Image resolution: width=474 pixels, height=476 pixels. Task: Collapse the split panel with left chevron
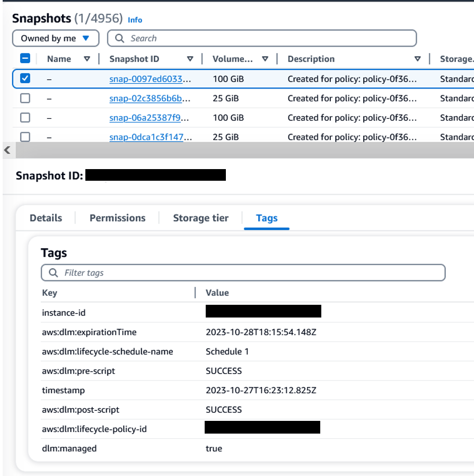pyautogui.click(x=7, y=151)
